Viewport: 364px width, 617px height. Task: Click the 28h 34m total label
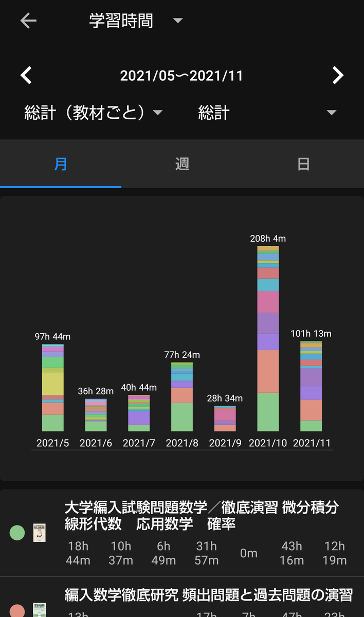tap(225, 398)
